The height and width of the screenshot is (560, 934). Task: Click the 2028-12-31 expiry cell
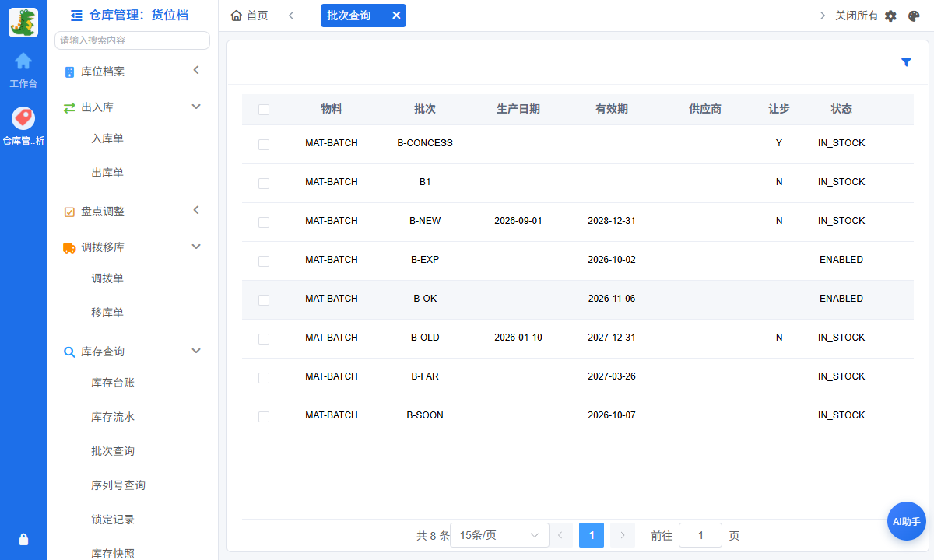tap(612, 221)
